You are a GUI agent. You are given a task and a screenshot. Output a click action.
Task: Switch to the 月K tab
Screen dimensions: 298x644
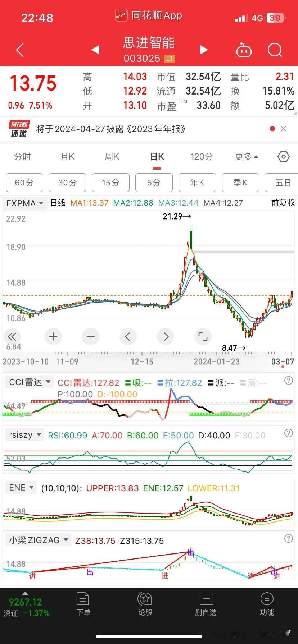pyautogui.click(x=67, y=157)
